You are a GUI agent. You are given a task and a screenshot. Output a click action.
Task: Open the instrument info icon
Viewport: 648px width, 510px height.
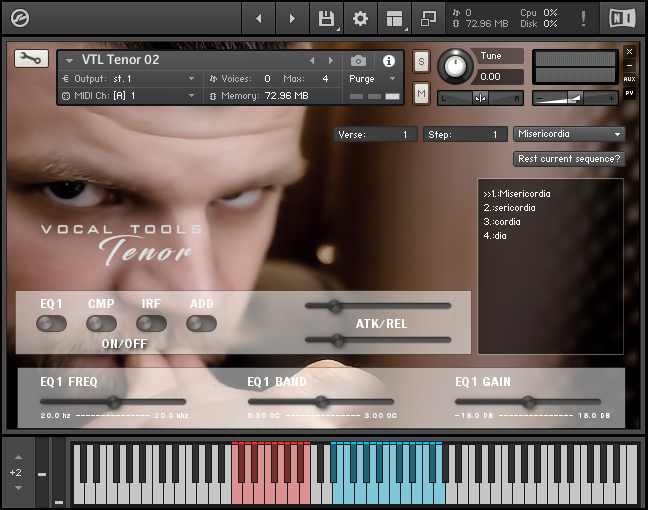coord(388,61)
